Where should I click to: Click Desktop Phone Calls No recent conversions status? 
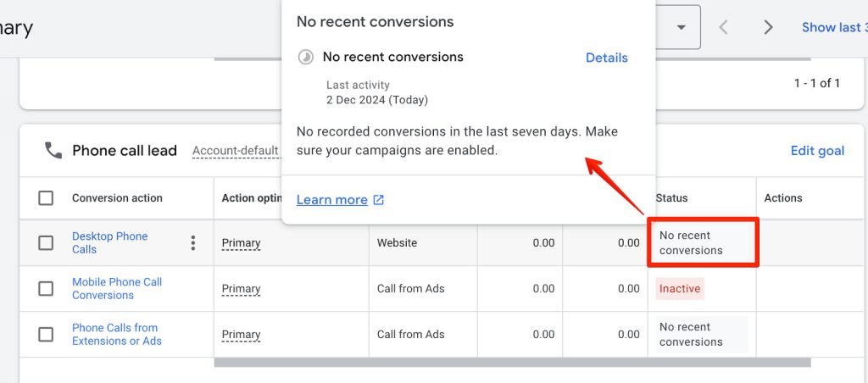(x=703, y=242)
